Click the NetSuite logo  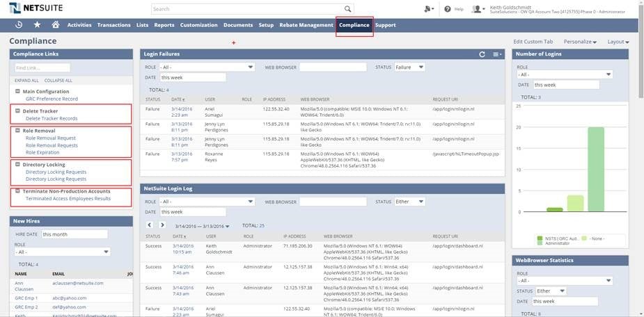36,8
